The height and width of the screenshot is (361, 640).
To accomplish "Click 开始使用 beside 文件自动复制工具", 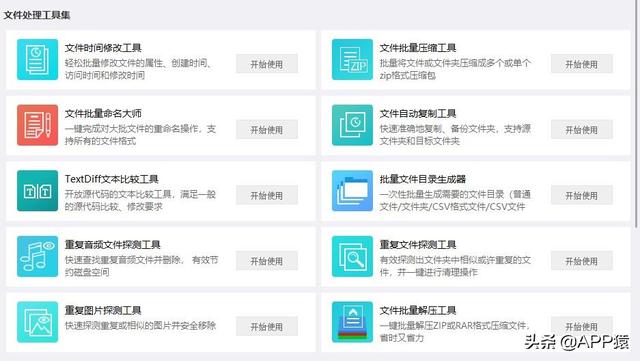I will point(582,130).
